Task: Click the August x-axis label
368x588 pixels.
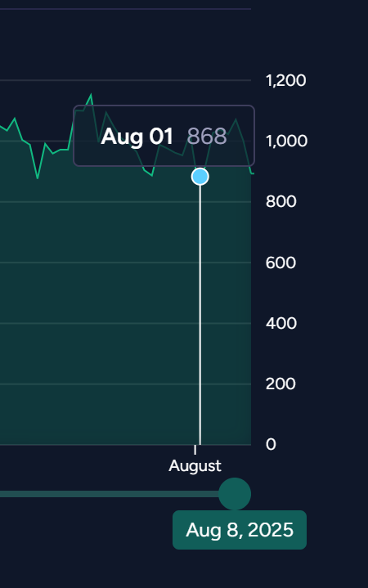Action: click(x=195, y=466)
